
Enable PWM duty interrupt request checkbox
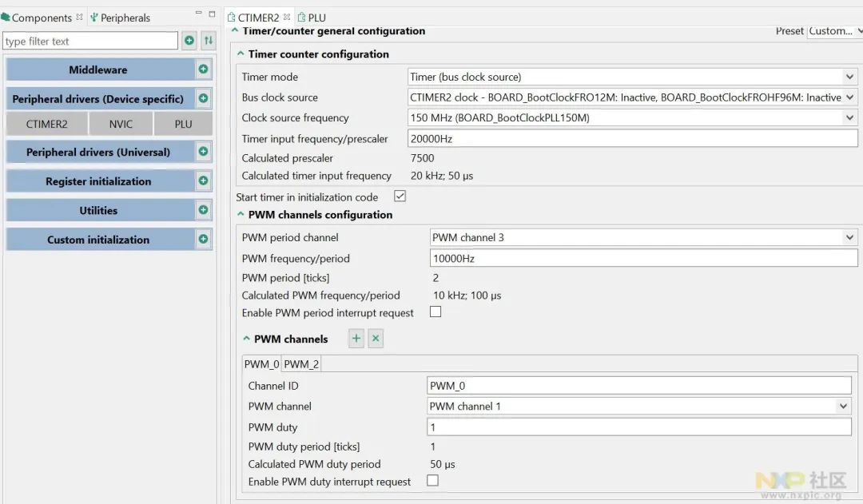click(432, 481)
